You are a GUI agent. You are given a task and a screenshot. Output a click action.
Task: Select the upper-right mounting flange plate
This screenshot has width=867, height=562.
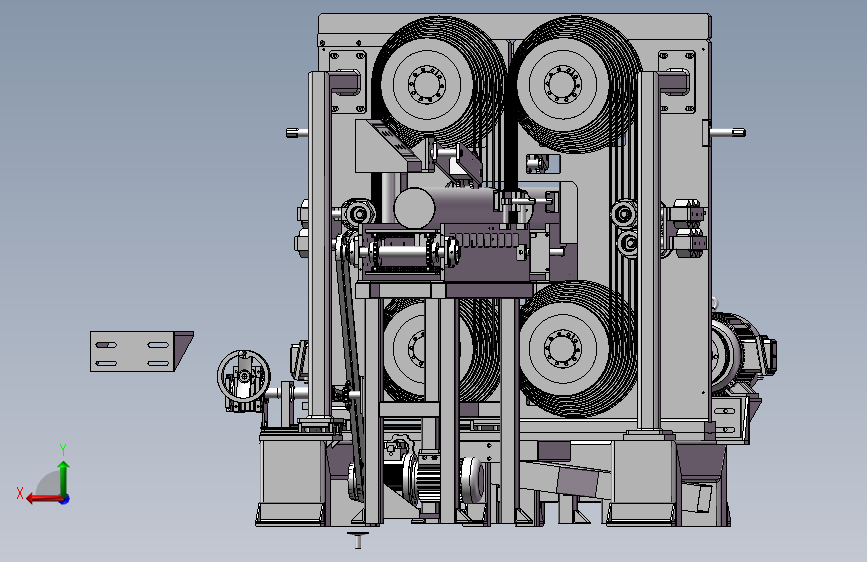coord(677,82)
